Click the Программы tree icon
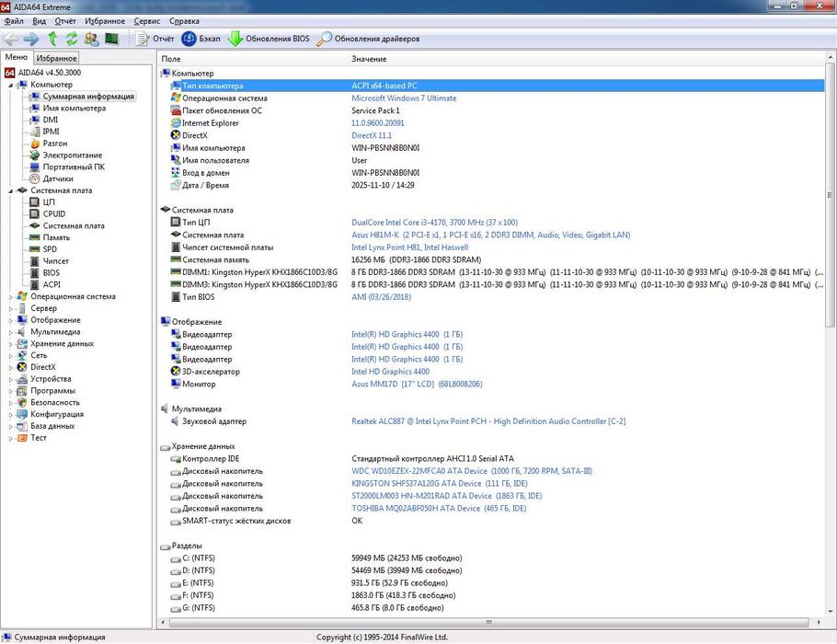 (x=22, y=391)
